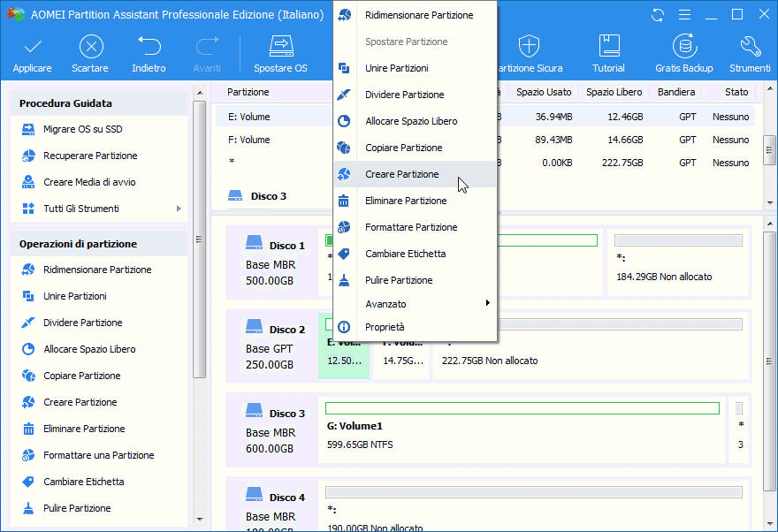Choose Pulire Partizione in the context menu
This screenshot has height=532, width=778.
pyautogui.click(x=416, y=281)
